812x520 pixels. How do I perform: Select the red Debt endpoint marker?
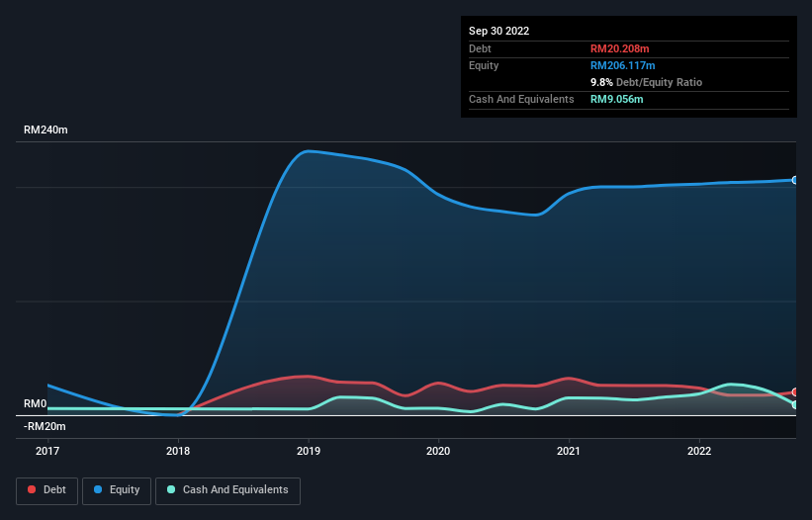tap(795, 392)
